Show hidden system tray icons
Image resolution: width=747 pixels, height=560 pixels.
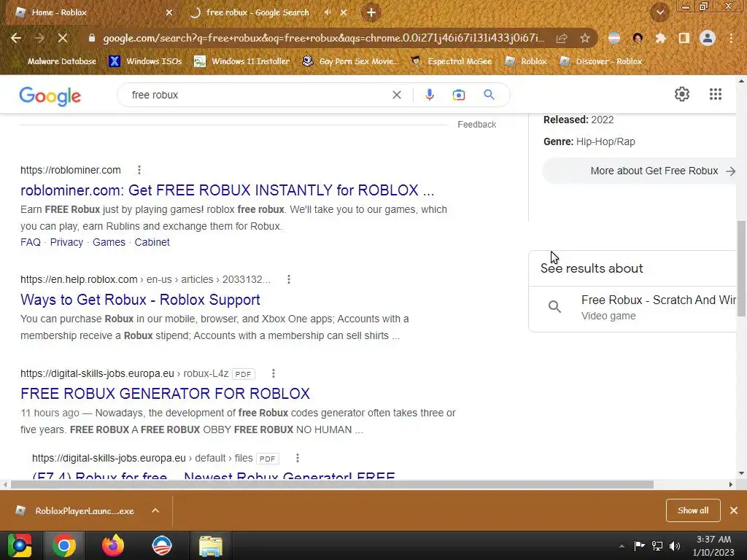tap(622, 546)
